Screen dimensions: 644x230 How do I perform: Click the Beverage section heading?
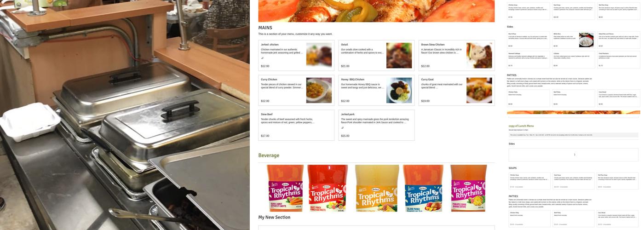point(269,155)
